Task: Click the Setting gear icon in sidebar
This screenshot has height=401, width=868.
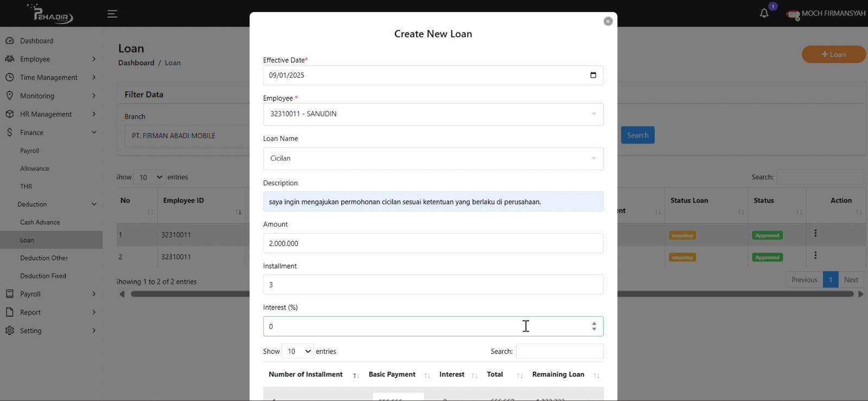Action: (x=10, y=331)
